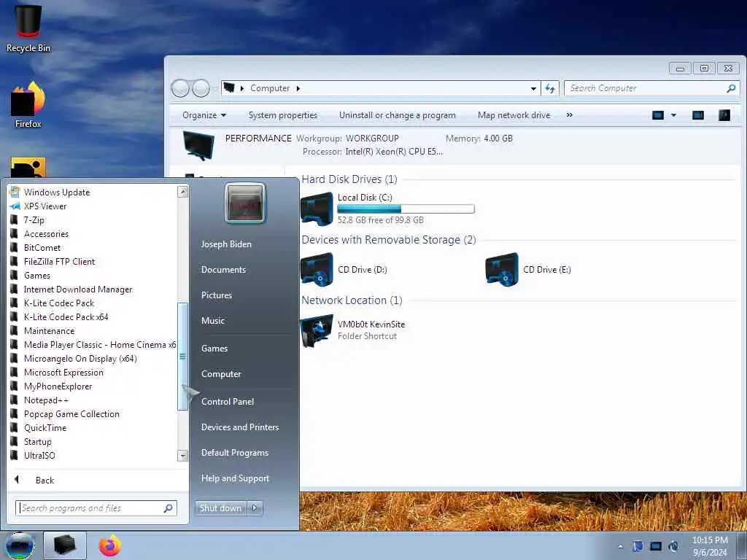Click the Explorer forward navigation button
The image size is (747, 560).
201,88
